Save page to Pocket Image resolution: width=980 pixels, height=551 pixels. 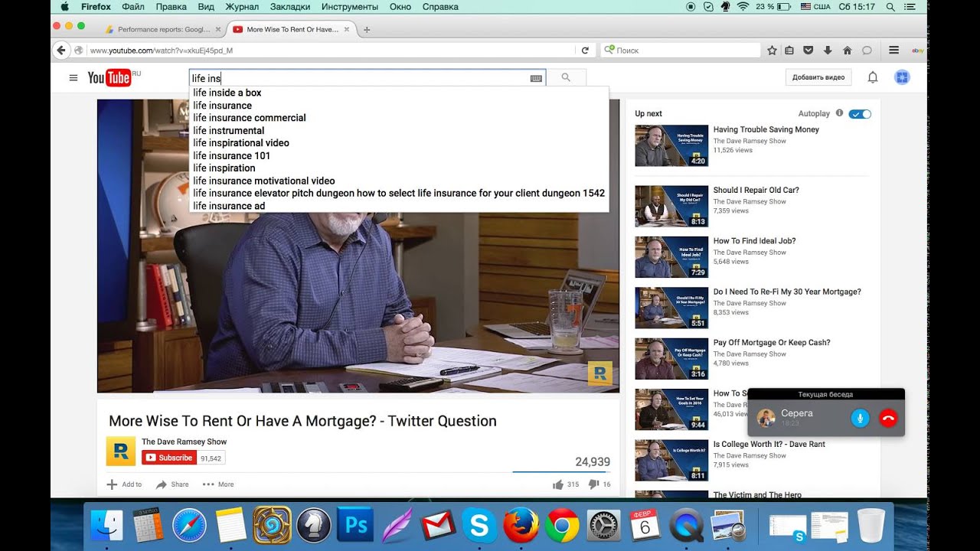click(808, 51)
